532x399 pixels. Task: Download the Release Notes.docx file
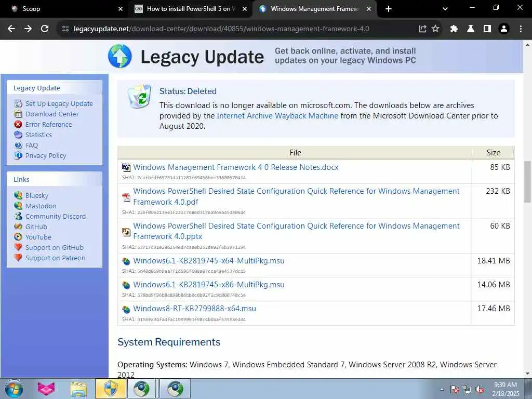pyautogui.click(x=236, y=167)
